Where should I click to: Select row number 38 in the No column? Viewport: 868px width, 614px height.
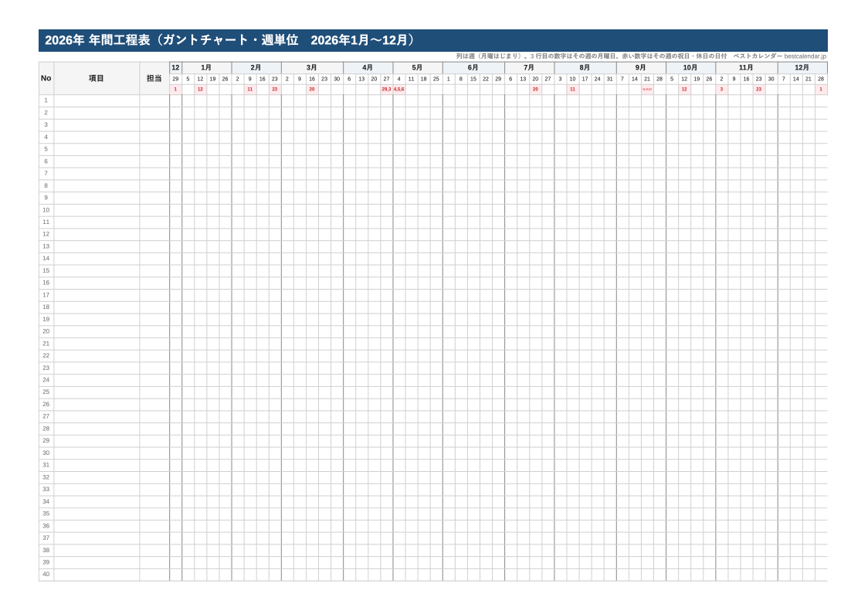(46, 551)
